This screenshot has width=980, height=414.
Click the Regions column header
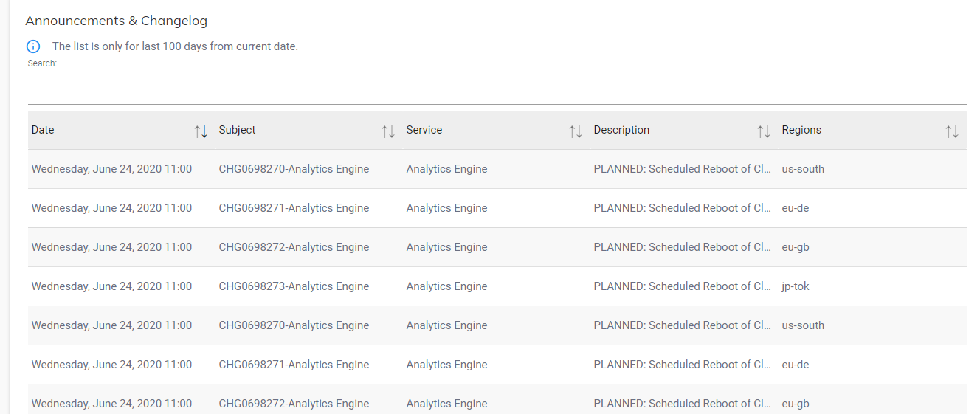coord(801,130)
